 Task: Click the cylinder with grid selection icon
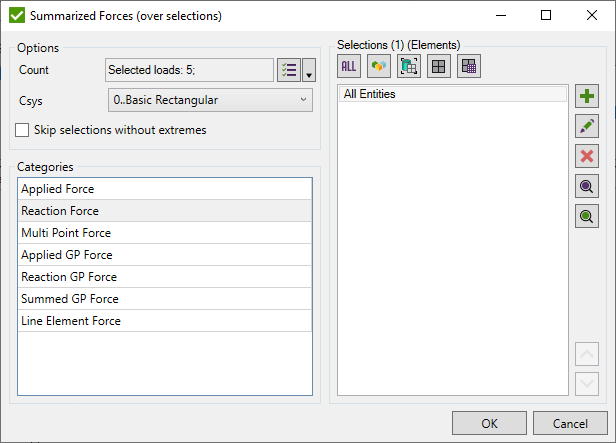tap(408, 66)
